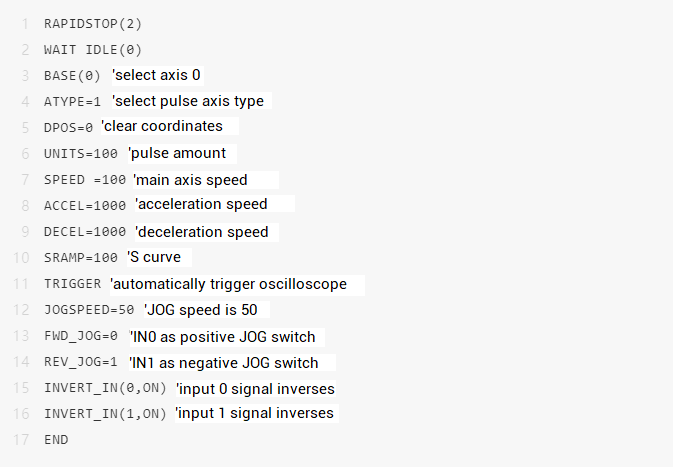The width and height of the screenshot is (673, 467).
Task: Click JOGSPEED=50 statement
Action: click(89, 310)
